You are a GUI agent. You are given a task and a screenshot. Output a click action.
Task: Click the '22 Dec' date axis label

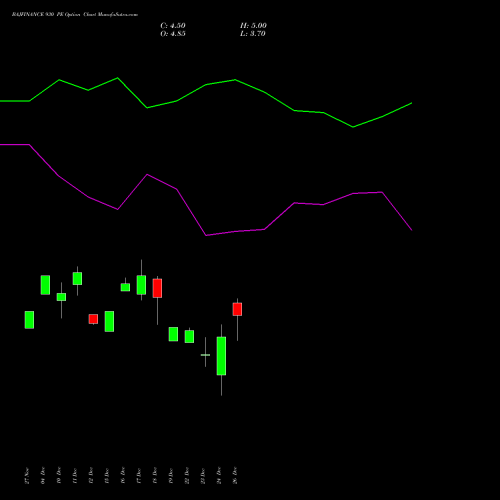[x=187, y=476]
